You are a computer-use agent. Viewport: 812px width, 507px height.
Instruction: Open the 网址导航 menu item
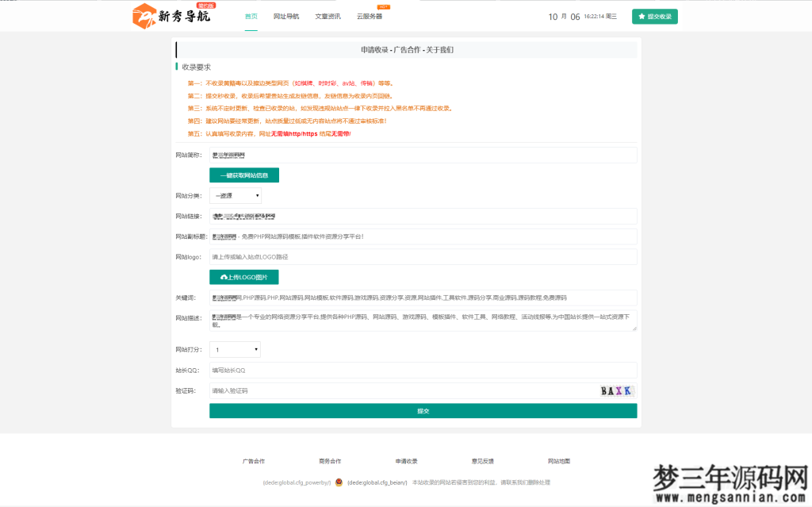point(286,16)
